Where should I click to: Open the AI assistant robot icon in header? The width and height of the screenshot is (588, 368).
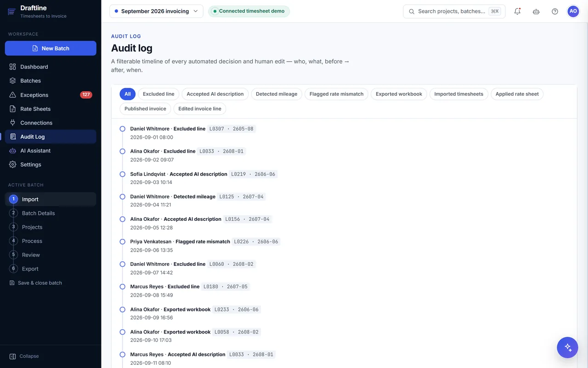[x=536, y=11]
